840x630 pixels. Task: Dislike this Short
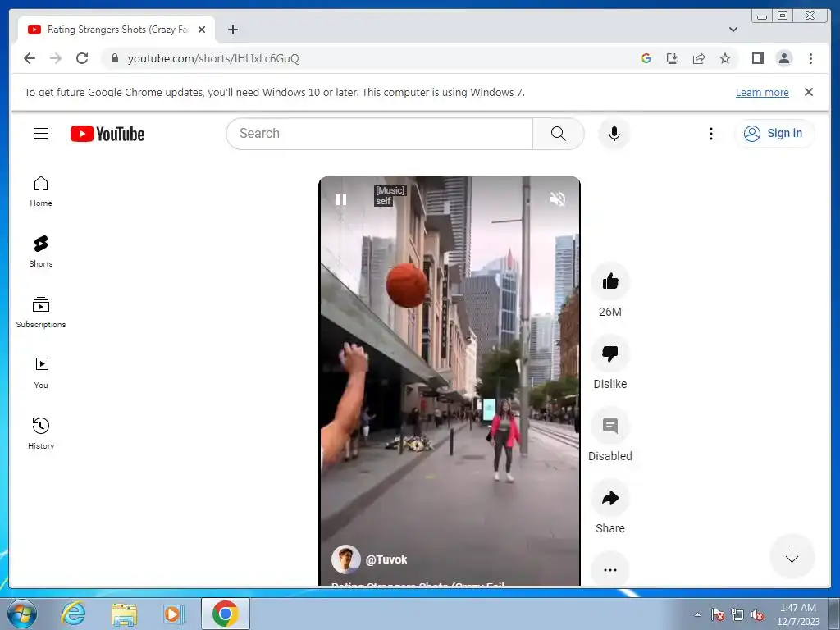[610, 354]
